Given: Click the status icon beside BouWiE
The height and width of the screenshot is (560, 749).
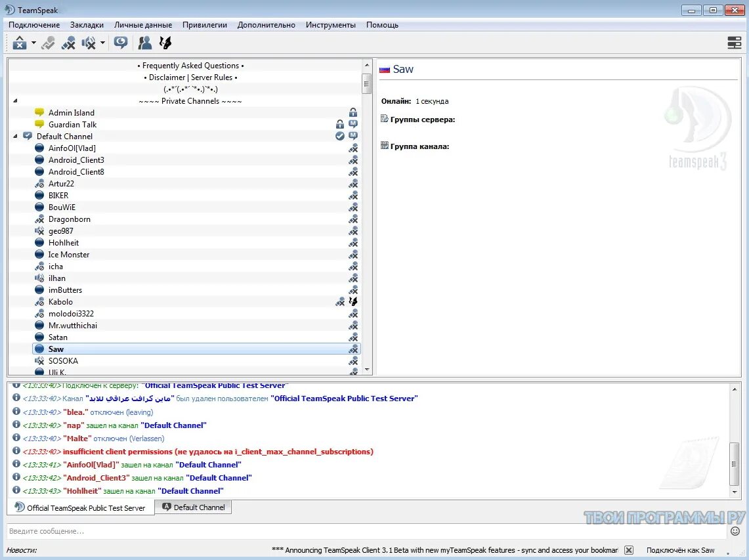Looking at the screenshot, I should [x=39, y=207].
